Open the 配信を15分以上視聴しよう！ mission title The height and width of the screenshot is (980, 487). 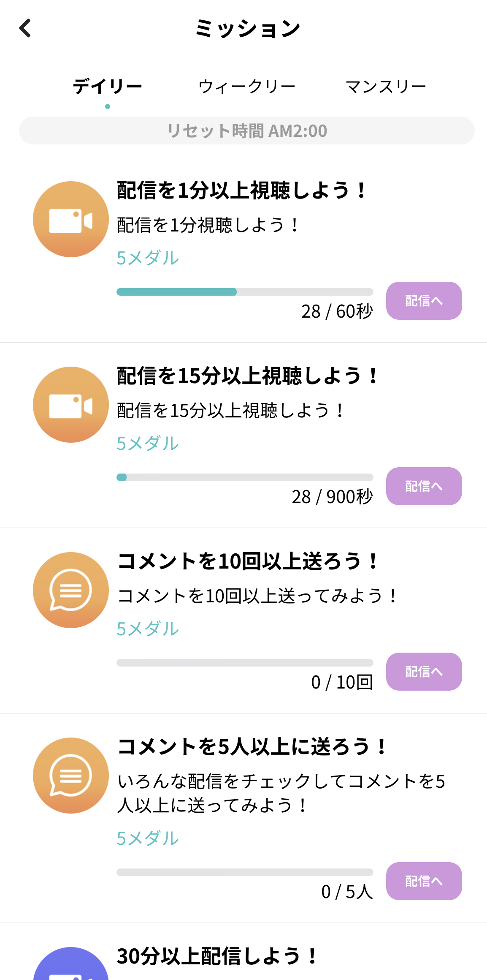[247, 376]
